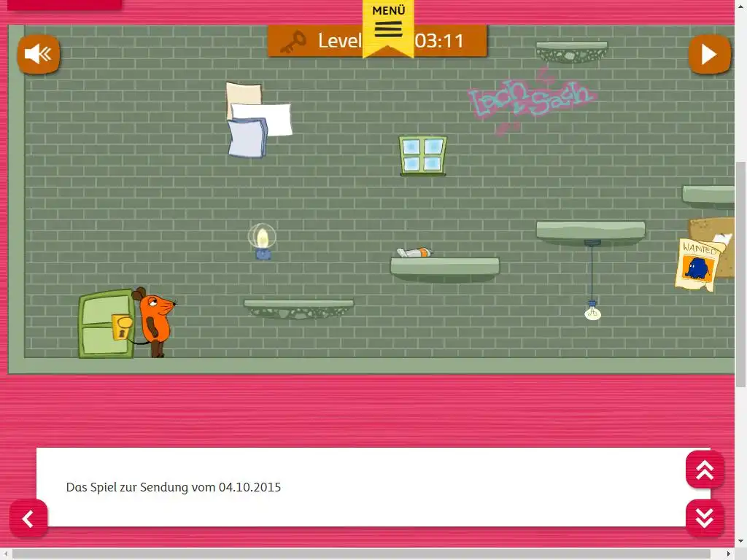Click the stone ledge at the right edge

708,197
